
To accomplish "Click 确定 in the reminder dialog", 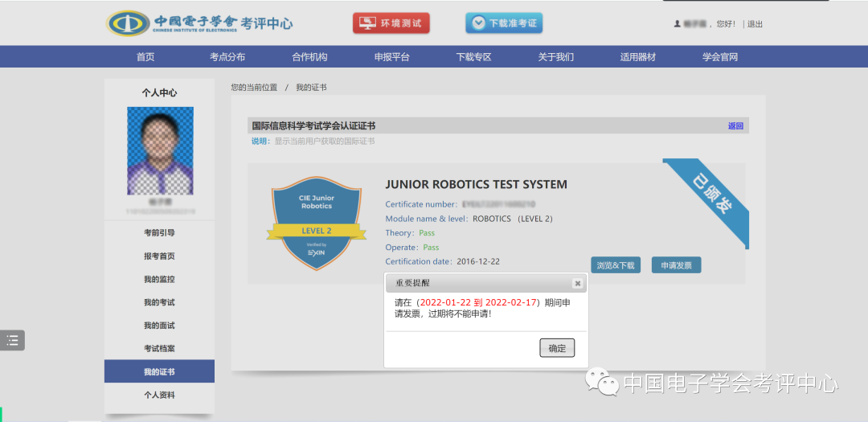I will (x=558, y=348).
